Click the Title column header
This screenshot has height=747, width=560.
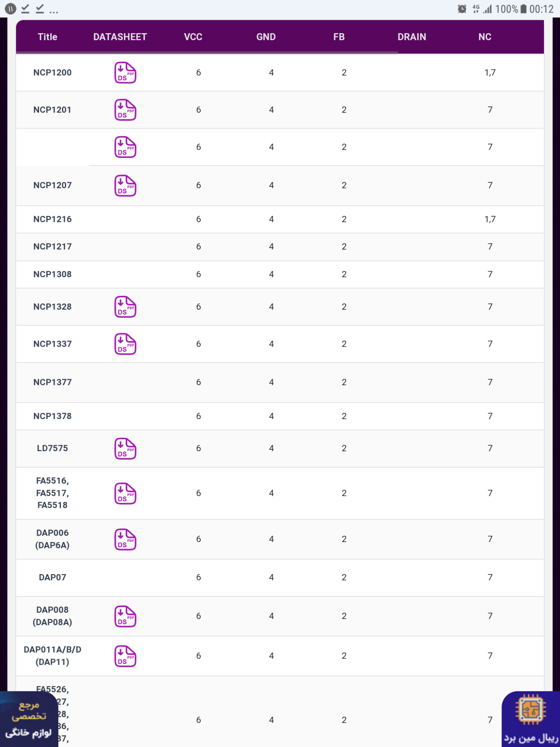pyautogui.click(x=47, y=37)
